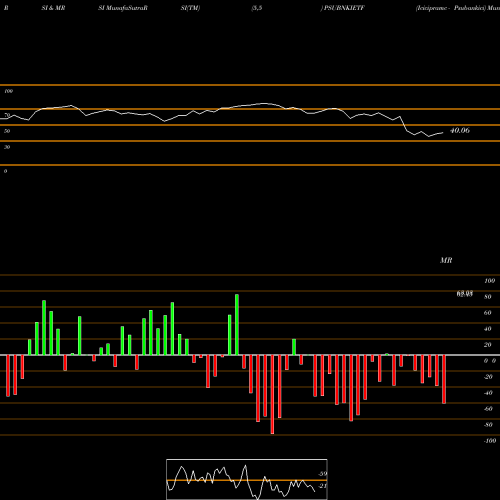Click the RSI panel's 100 level label

tap(8, 91)
